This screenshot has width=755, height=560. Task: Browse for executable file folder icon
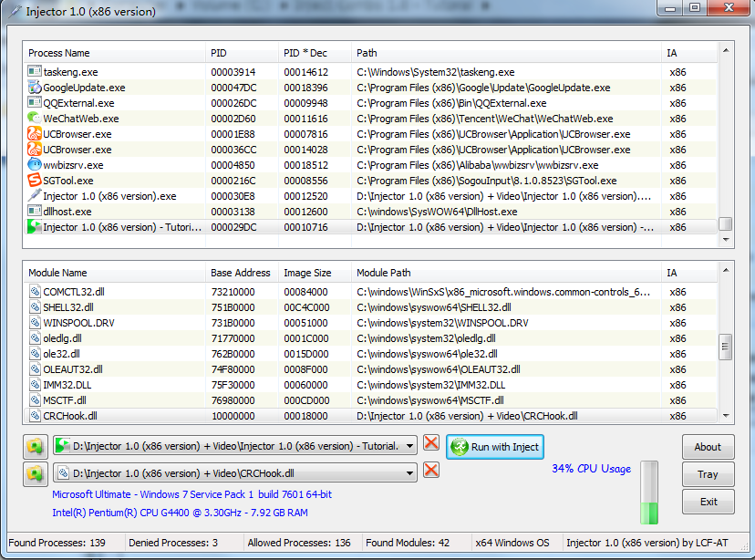pos(36,446)
